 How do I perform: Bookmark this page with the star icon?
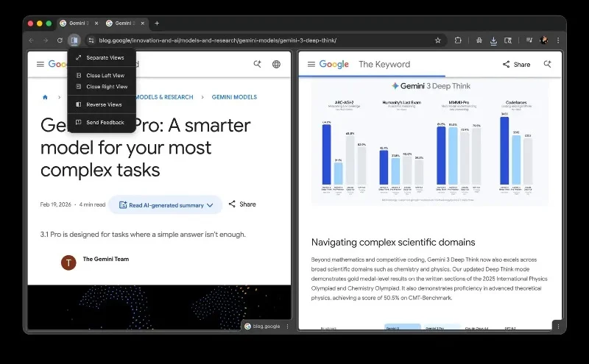[438, 40]
